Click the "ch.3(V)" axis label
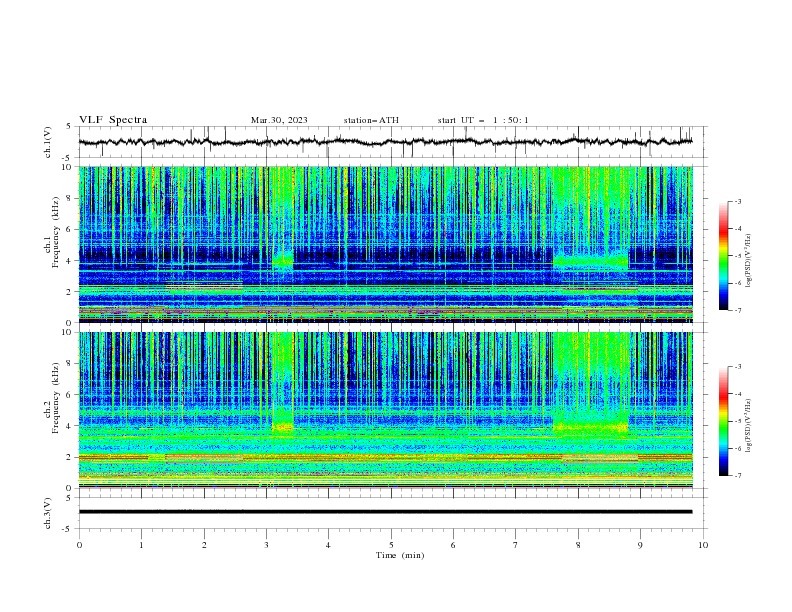The width and height of the screenshot is (792, 612). [48, 513]
